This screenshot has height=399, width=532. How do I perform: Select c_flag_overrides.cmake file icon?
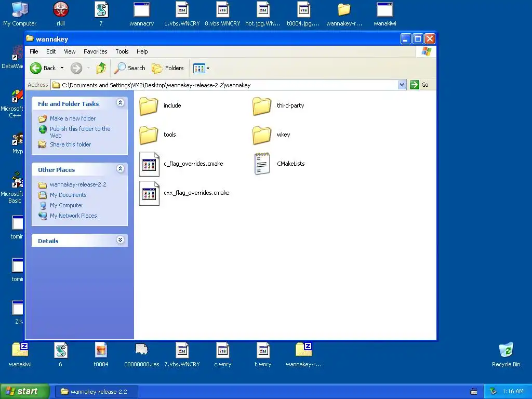[x=149, y=164]
